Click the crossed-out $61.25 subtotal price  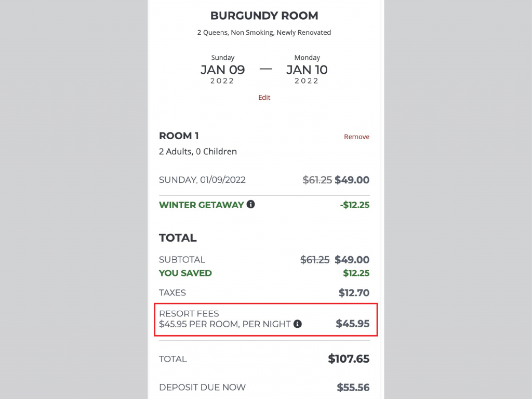click(314, 260)
